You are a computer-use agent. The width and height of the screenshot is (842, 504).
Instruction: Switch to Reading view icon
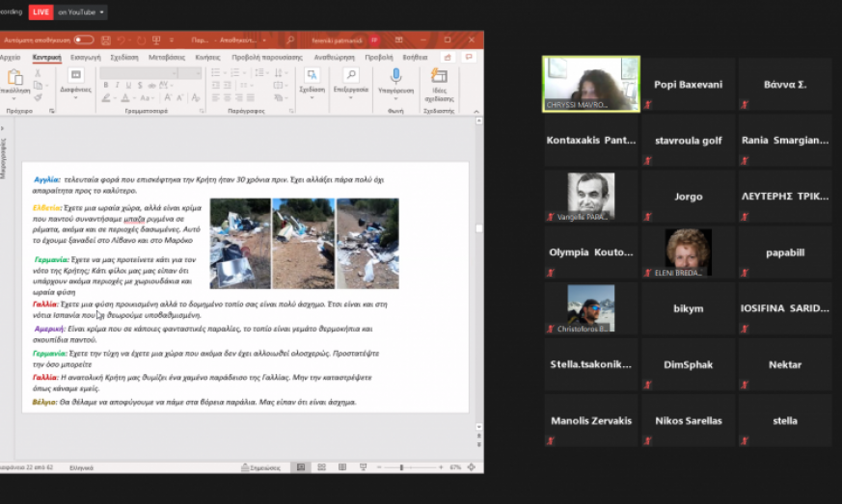(x=342, y=467)
